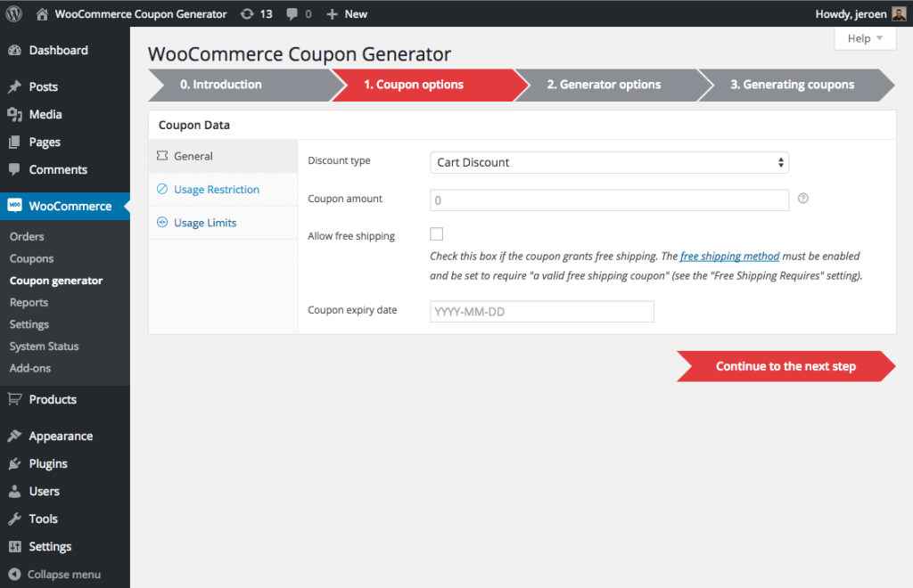Image resolution: width=913 pixels, height=588 pixels.
Task: Click Continue to the next step
Action: pos(785,366)
